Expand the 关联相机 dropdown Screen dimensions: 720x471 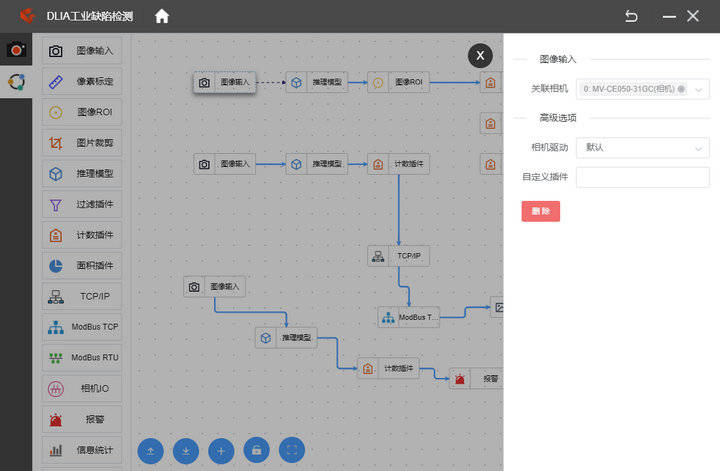tap(642, 89)
